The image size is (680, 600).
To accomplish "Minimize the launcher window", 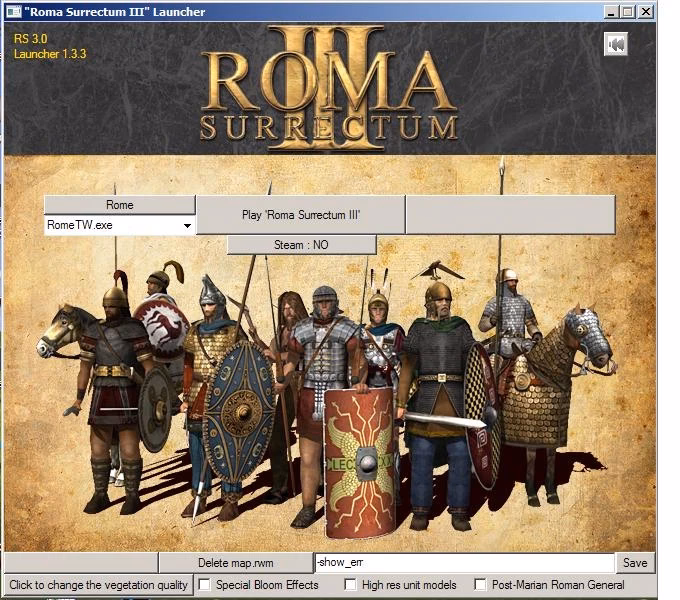I will click(611, 12).
